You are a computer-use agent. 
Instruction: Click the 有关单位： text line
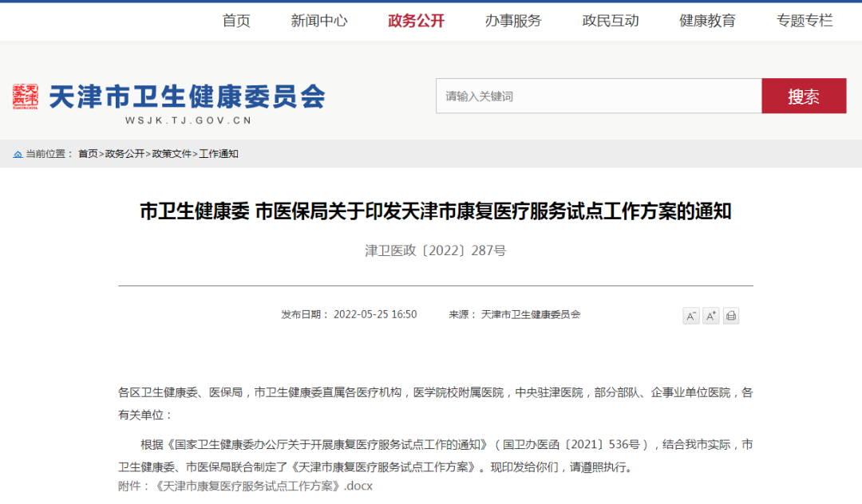click(145, 415)
